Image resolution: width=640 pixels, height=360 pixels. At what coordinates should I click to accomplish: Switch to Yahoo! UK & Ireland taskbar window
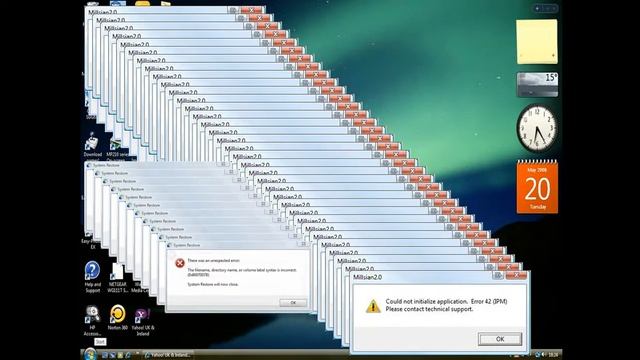point(168,355)
